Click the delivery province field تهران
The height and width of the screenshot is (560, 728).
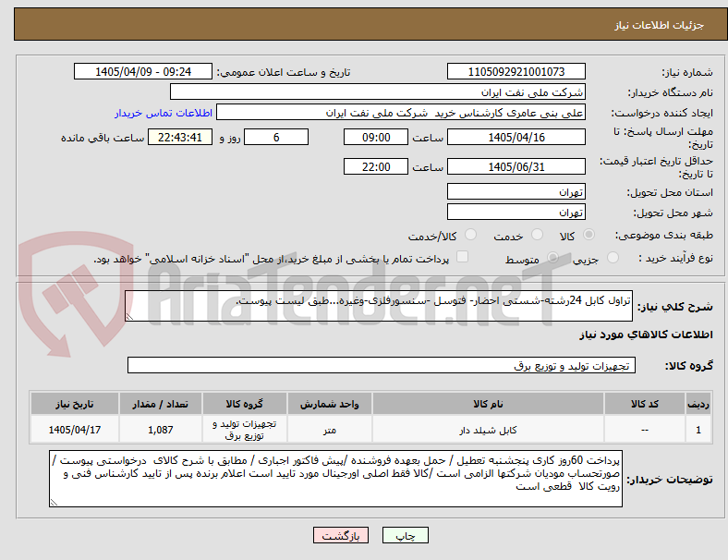pos(516,191)
